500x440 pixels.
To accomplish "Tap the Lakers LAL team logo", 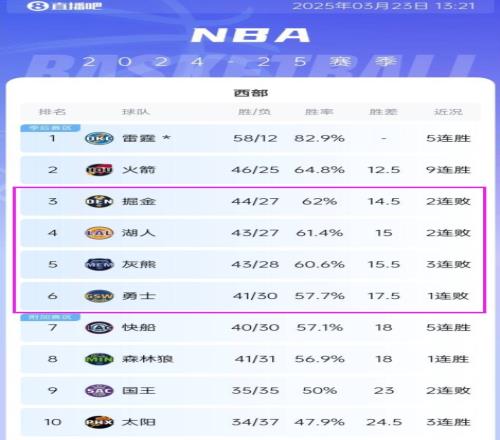I will tap(99, 233).
